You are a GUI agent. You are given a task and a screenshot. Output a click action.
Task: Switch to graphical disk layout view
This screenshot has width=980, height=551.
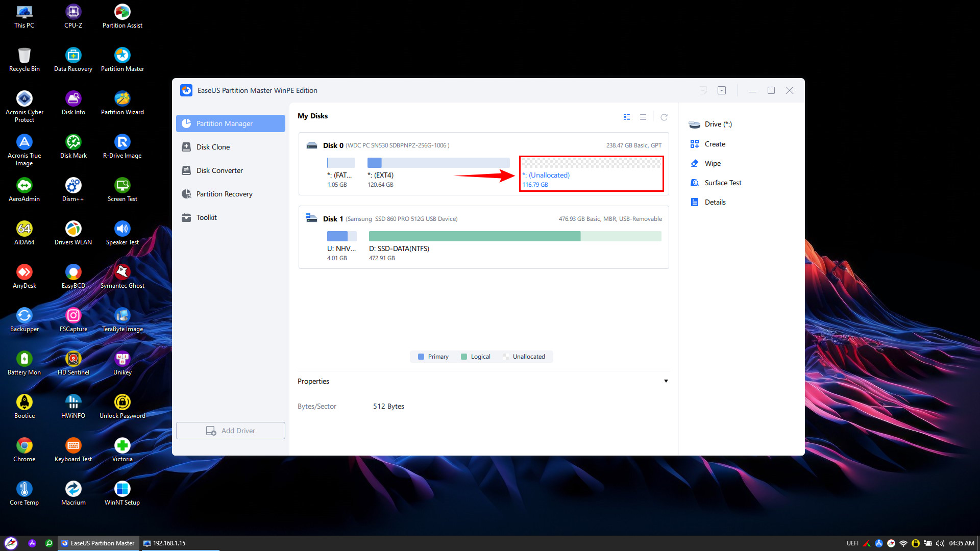[626, 117]
